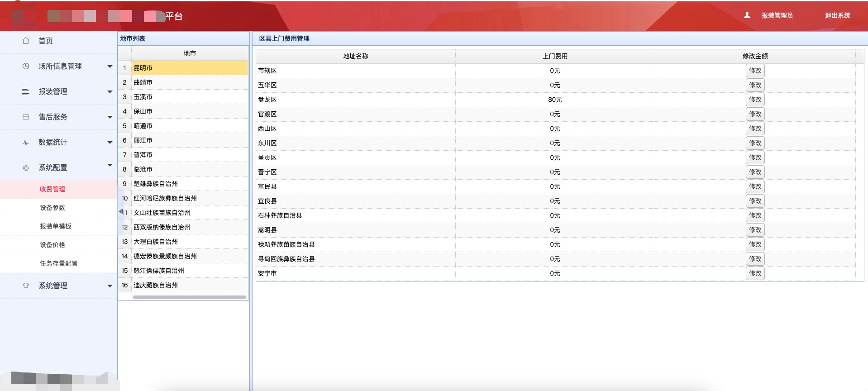This screenshot has height=391, width=868.
Task: Click 修改 button for 禄劝彝族苗族自治县
Action: (x=755, y=244)
